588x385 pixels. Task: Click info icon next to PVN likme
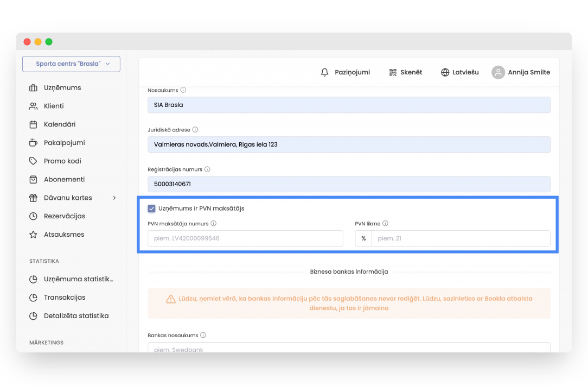pyautogui.click(x=385, y=223)
